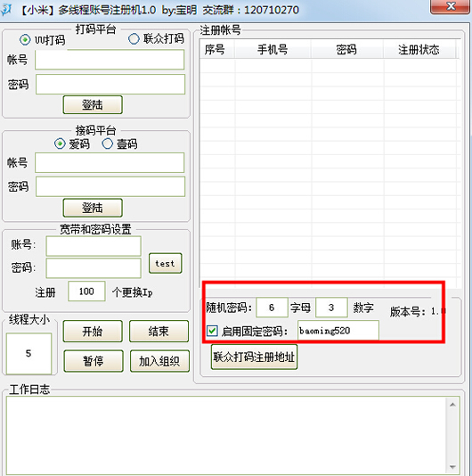Pause the job with 暂停 button
The image size is (472, 476).
point(94,361)
